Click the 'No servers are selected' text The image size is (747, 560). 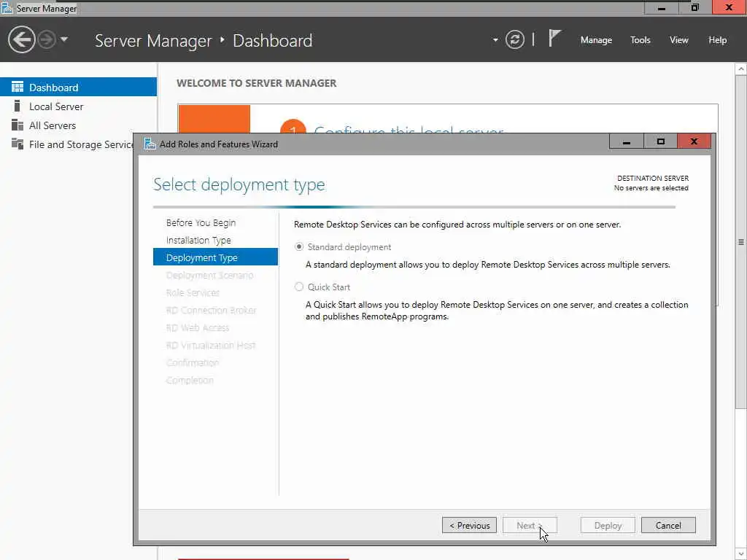click(651, 188)
